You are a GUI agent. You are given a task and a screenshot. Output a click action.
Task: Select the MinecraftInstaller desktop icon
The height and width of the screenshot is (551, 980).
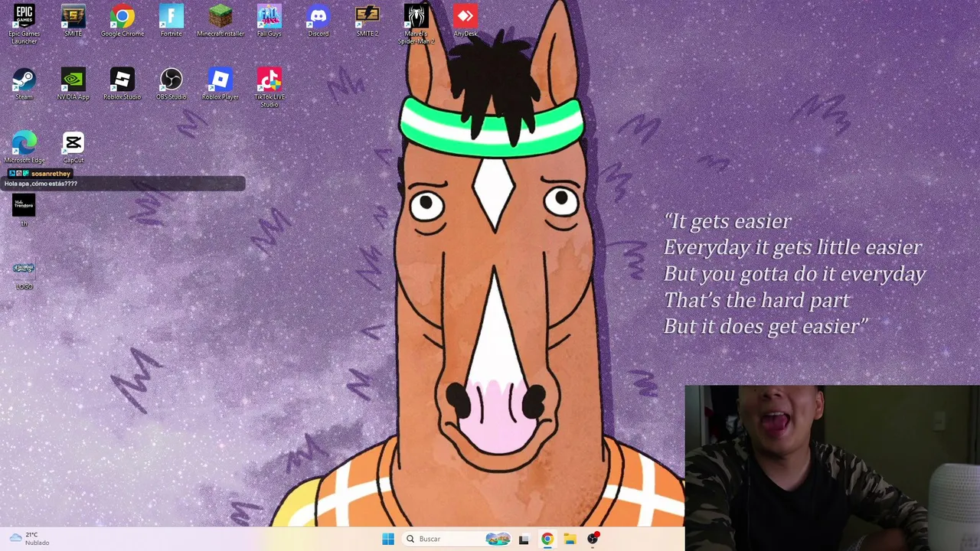pyautogui.click(x=220, y=21)
